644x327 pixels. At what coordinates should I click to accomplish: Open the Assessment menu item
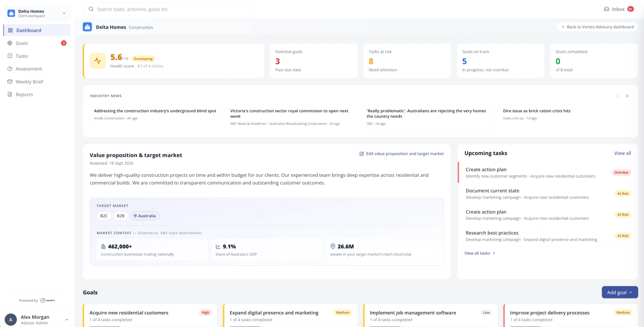tap(37, 69)
